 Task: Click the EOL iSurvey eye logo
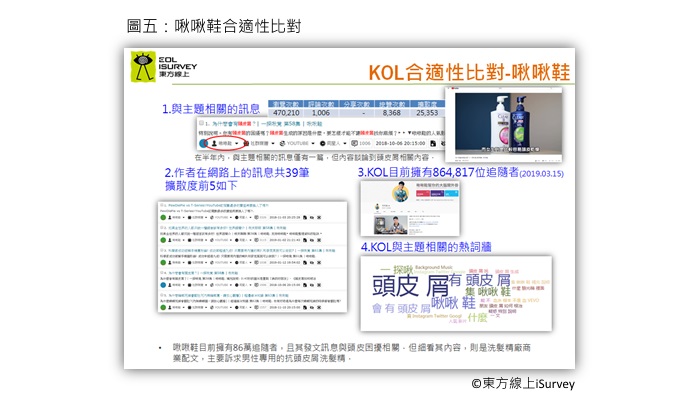[x=143, y=66]
